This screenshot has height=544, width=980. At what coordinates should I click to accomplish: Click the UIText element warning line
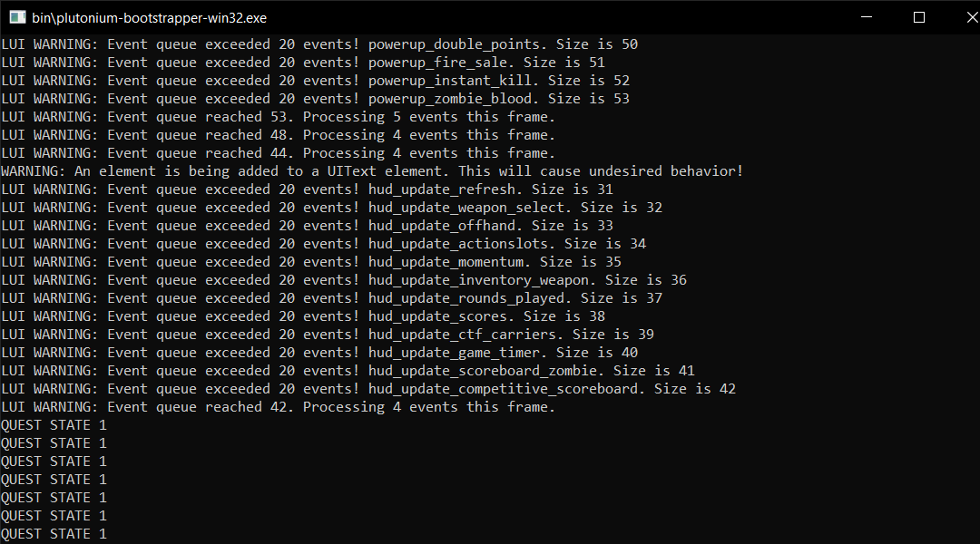tap(372, 171)
